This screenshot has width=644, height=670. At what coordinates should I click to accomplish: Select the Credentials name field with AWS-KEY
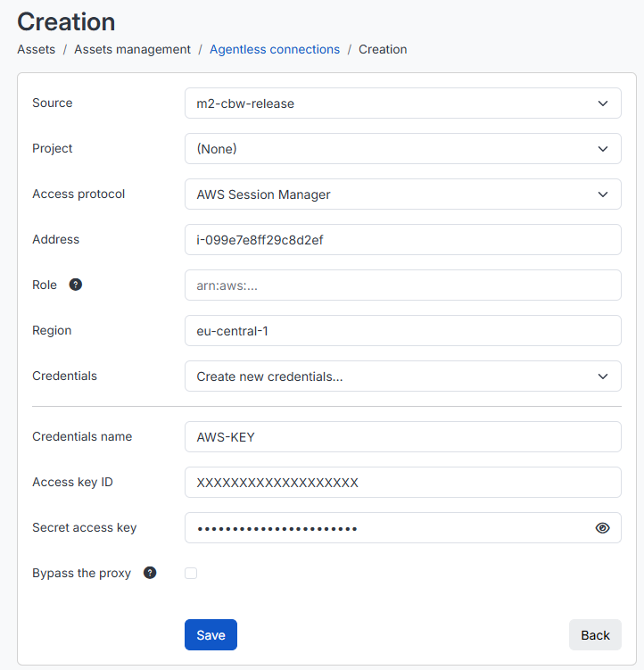(402, 437)
